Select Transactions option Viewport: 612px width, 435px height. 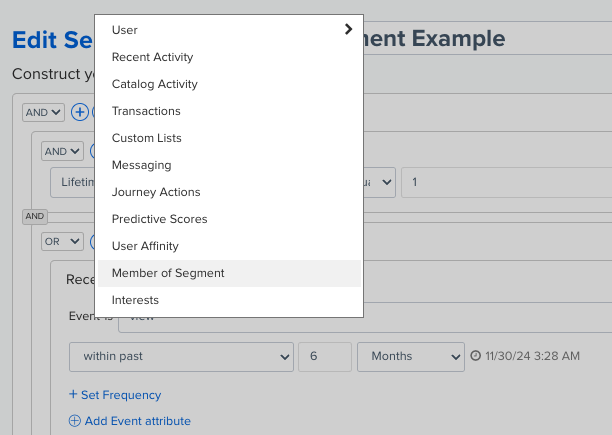point(229,111)
